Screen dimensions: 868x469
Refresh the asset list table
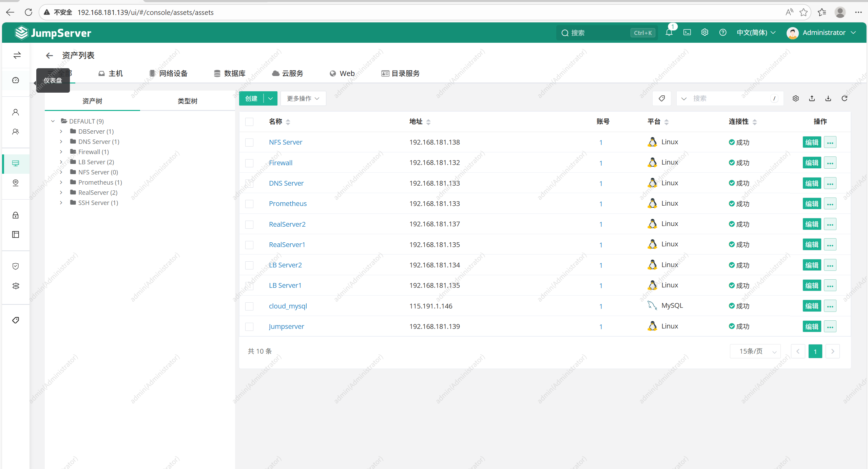[844, 98]
